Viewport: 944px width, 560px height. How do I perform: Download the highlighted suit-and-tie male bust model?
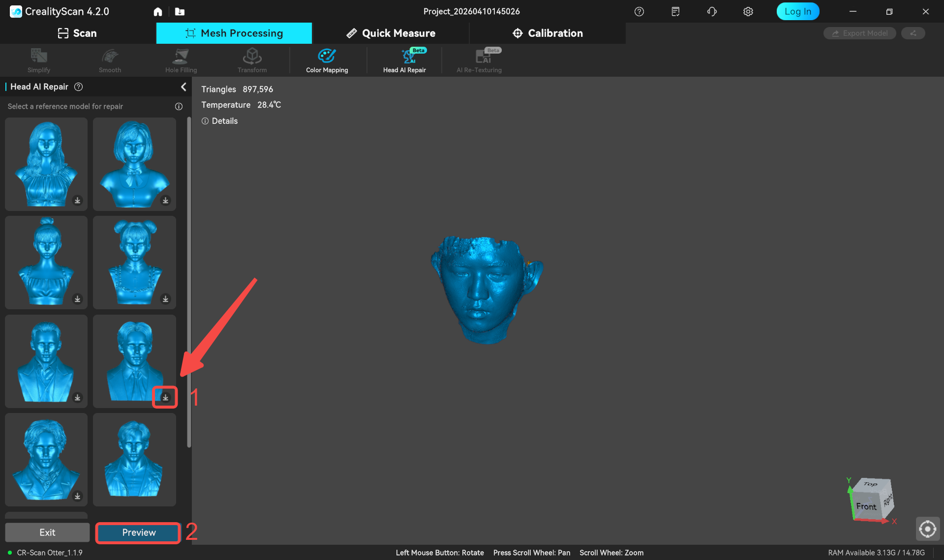165,397
